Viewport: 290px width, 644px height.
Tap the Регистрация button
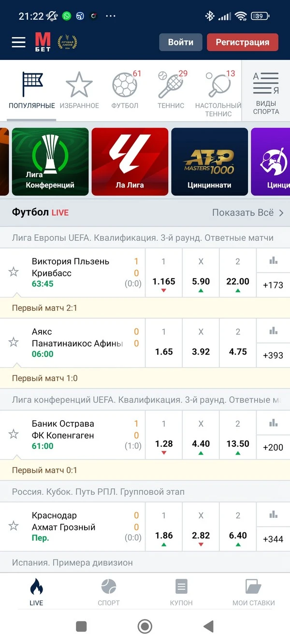242,42
